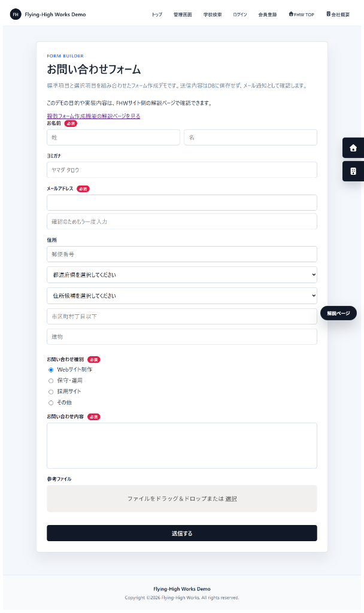
Task: Click the 参考ファイル label
Action: click(59, 479)
